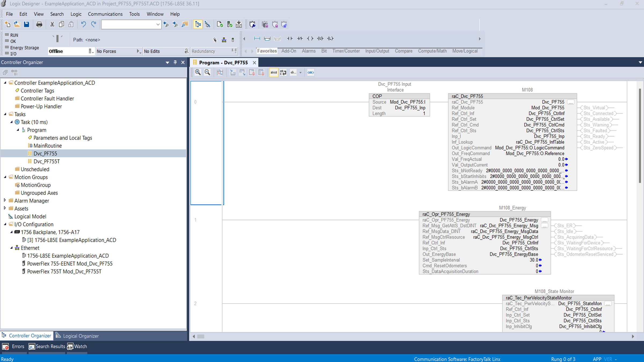
Task: Click the Cut scissors icon
Action: (x=52, y=24)
